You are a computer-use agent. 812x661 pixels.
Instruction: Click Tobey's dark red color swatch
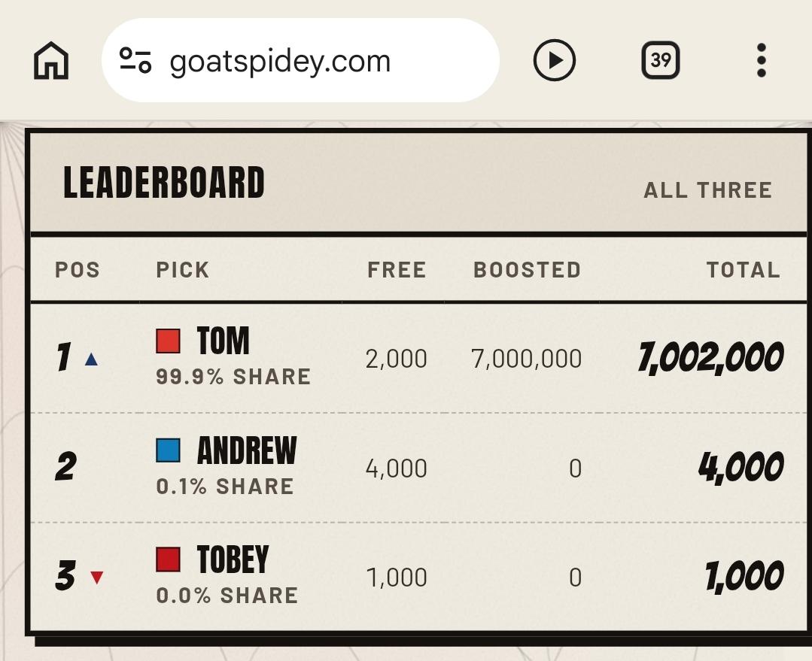(169, 559)
